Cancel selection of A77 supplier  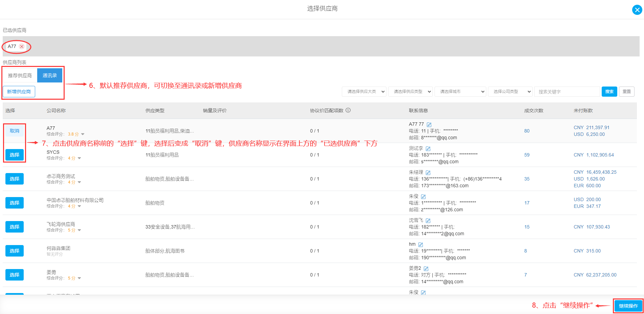(15, 131)
